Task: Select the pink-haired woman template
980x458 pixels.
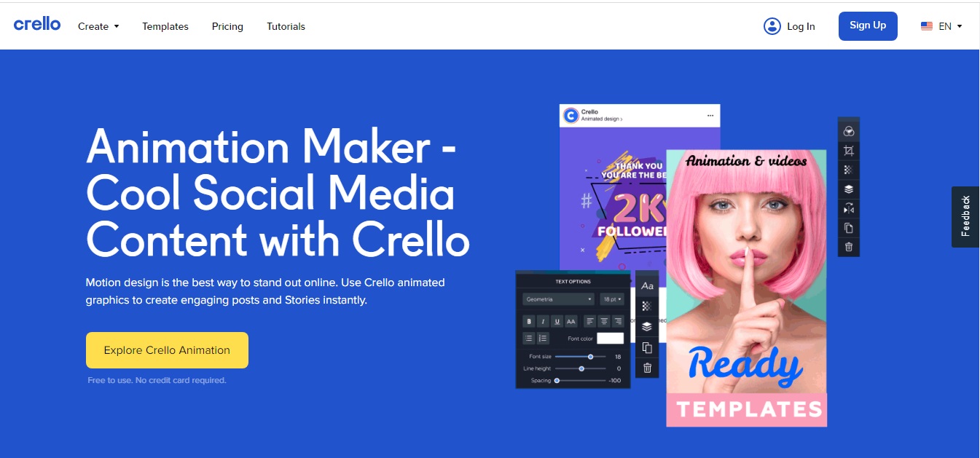Action: [x=747, y=288]
